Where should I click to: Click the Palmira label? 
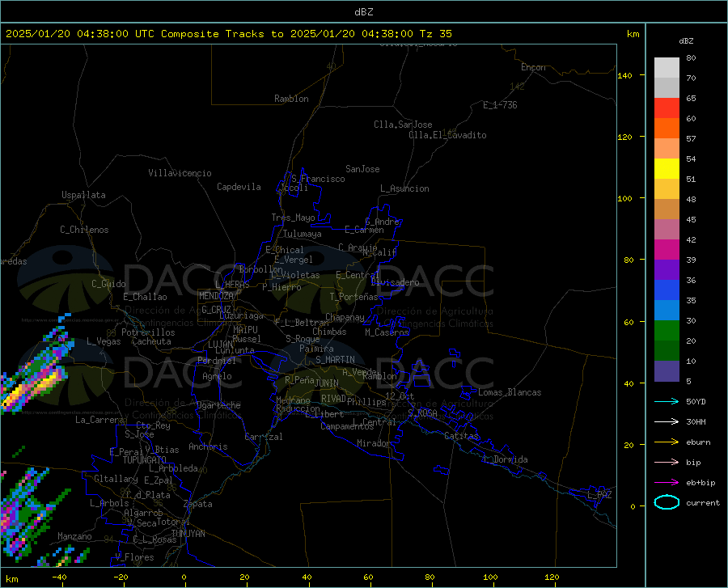316,349
